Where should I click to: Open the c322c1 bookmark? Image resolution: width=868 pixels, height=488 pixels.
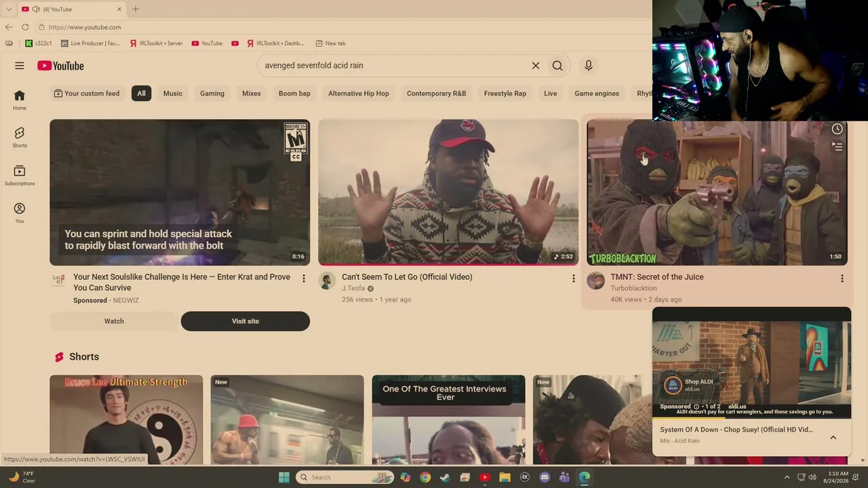click(38, 43)
